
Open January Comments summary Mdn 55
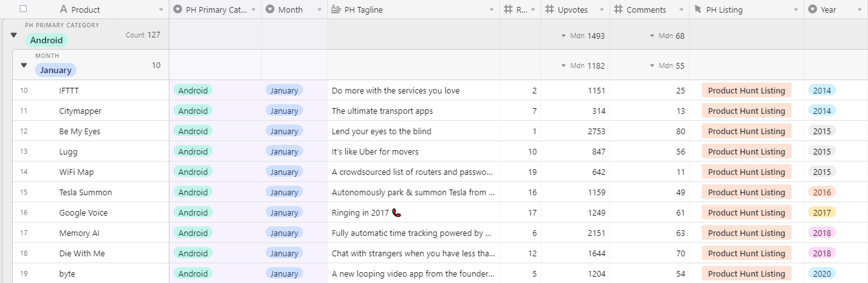click(667, 66)
